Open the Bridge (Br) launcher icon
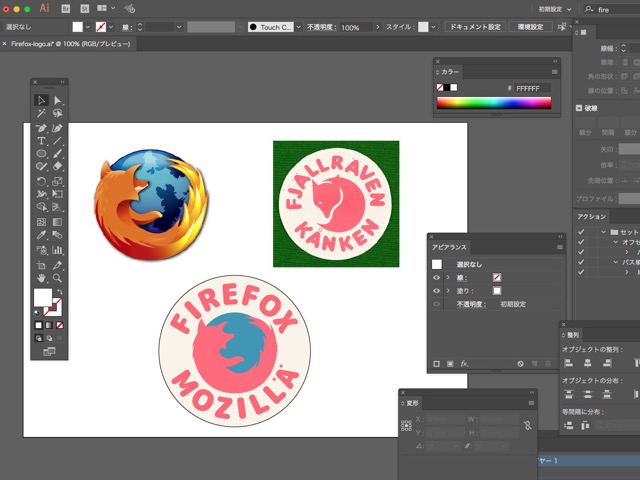 [65, 9]
